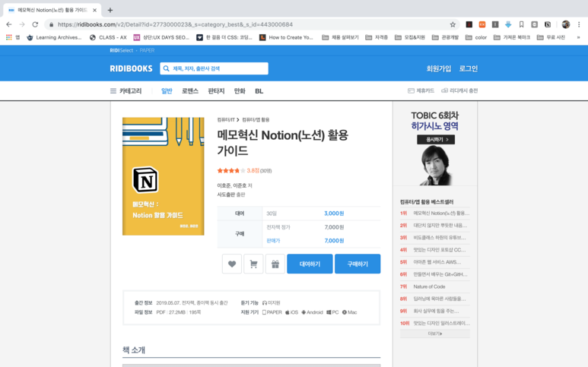Bookmark this page with star icon
The height and width of the screenshot is (367, 588).
coord(453,24)
